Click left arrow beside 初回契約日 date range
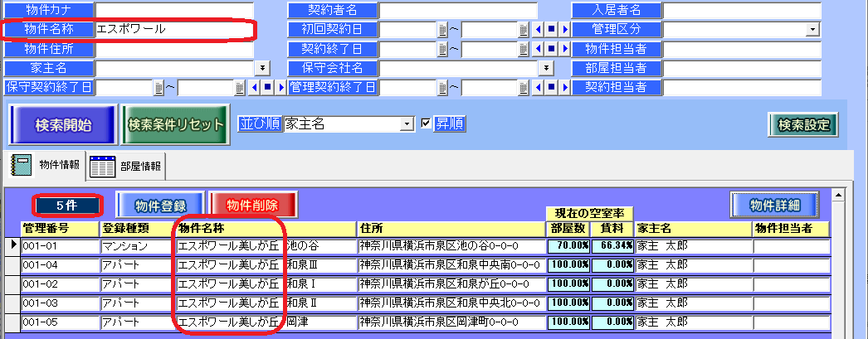 coord(539,30)
